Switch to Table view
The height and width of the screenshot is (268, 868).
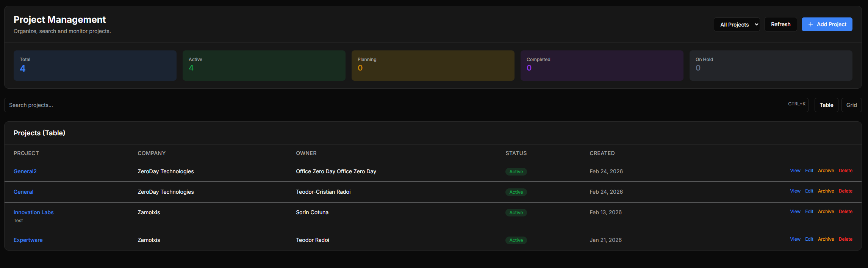coord(826,105)
